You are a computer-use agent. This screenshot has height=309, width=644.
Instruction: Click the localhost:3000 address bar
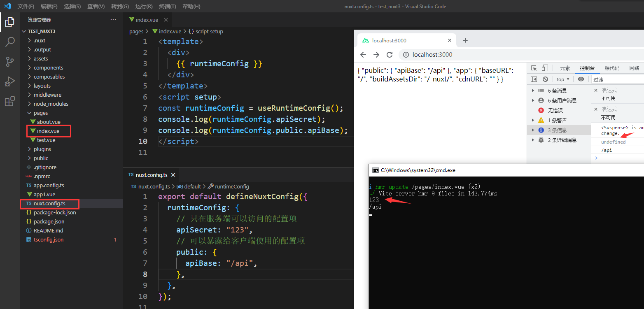(521, 55)
